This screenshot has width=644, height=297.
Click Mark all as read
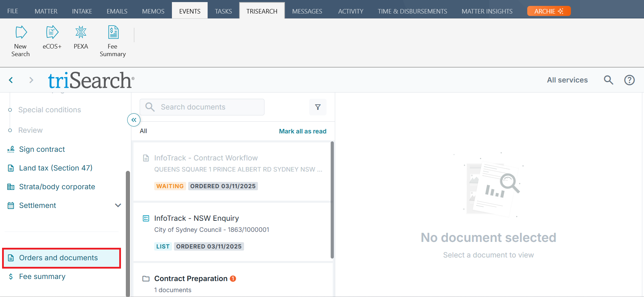pos(303,131)
